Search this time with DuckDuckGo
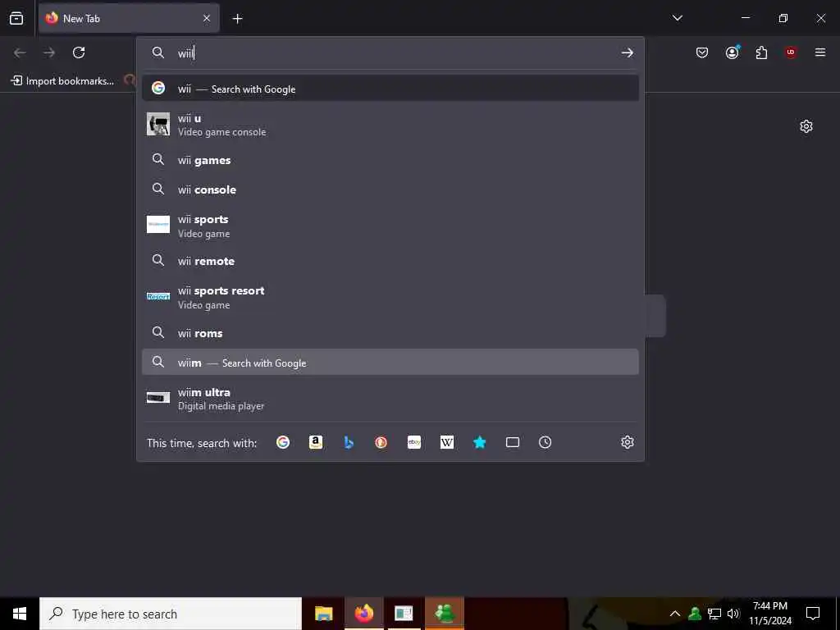Viewport: 840px width, 630px height. pyautogui.click(x=381, y=442)
